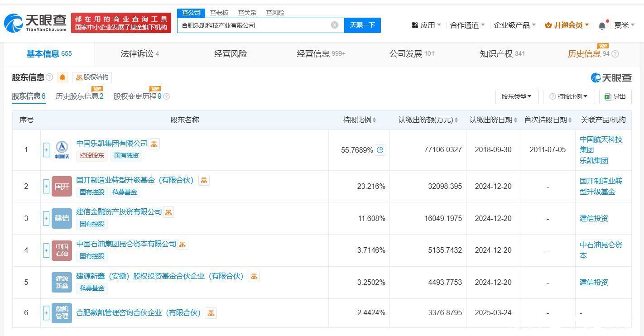The image size is (644, 336).
Task: Open the 应用 dropdown menu in header
Action: point(426,25)
